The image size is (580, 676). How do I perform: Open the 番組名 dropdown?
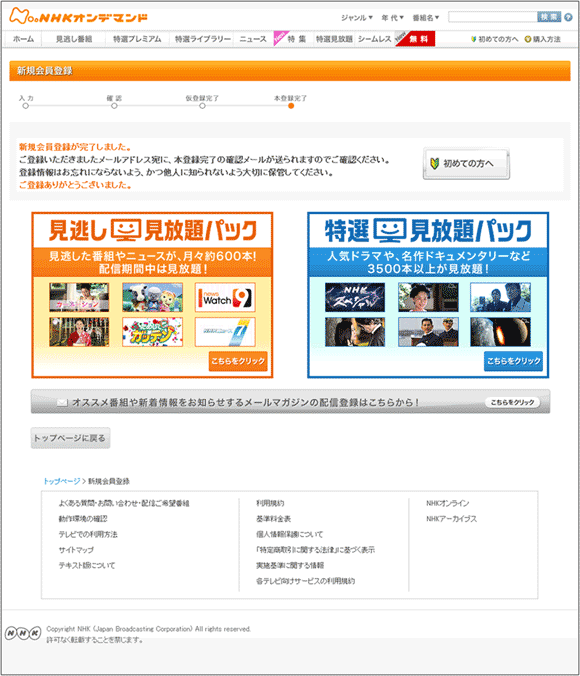click(x=426, y=18)
